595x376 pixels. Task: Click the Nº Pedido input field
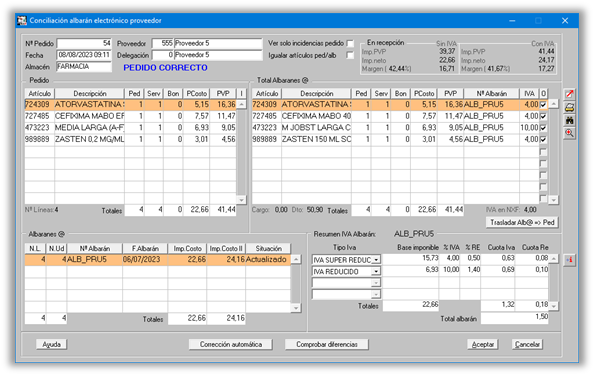[84, 43]
